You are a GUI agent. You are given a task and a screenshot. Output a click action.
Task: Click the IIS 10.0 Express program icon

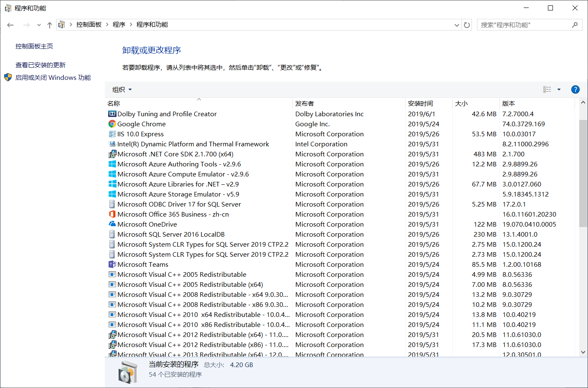coord(112,134)
